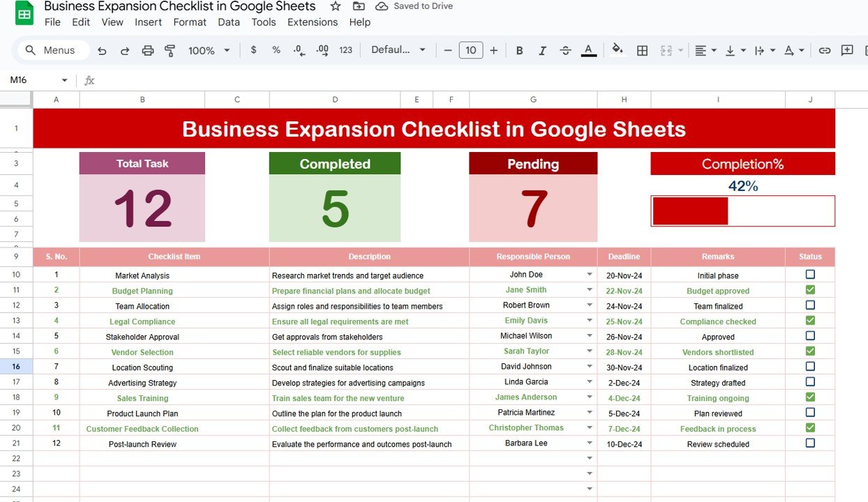Open the Extensions menu
Viewport: 868px width, 502px height.
(x=313, y=22)
